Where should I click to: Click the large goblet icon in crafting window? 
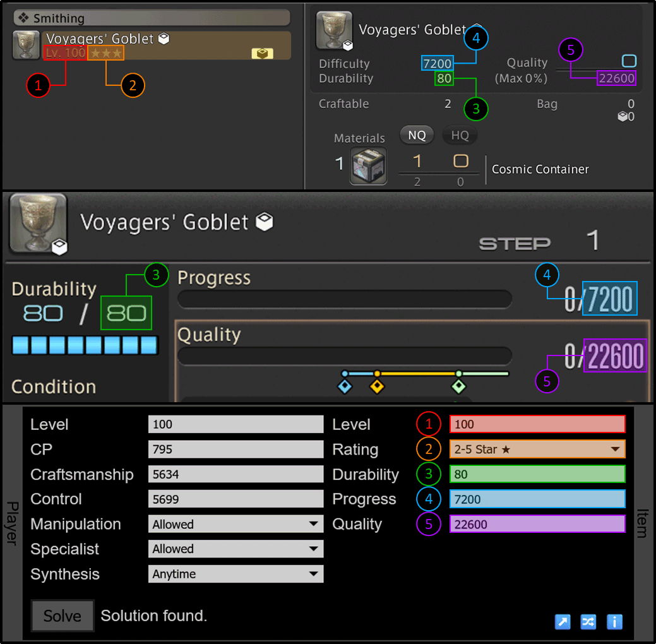pos(38,223)
